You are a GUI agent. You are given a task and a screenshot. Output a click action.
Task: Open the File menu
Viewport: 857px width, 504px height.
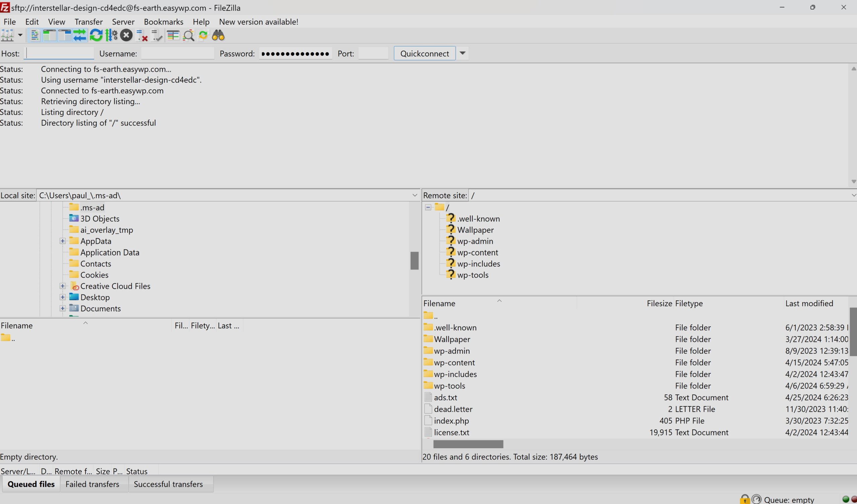coord(9,22)
